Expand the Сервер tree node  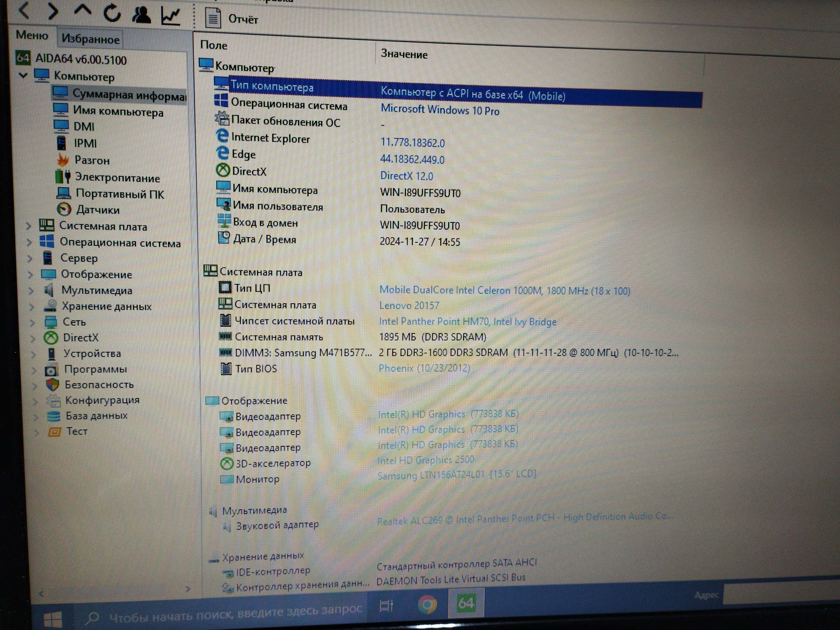click(x=30, y=258)
